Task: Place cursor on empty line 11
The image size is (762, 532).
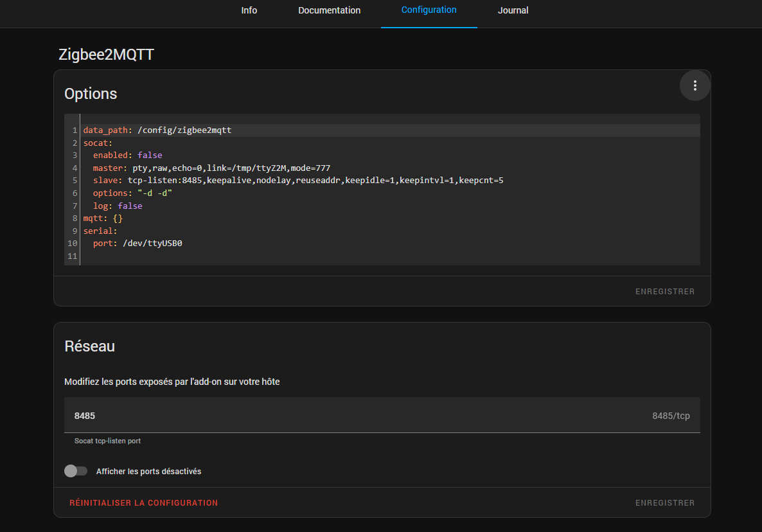Action: [x=390, y=256]
